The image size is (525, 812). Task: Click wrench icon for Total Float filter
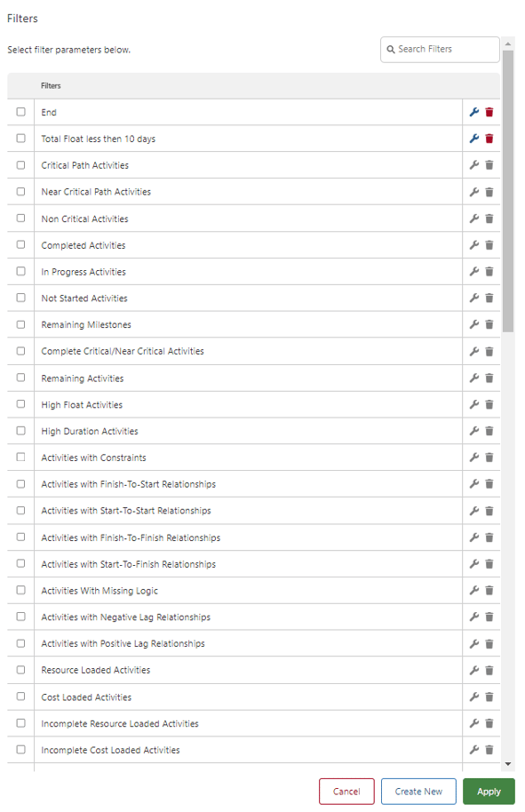[473, 139]
